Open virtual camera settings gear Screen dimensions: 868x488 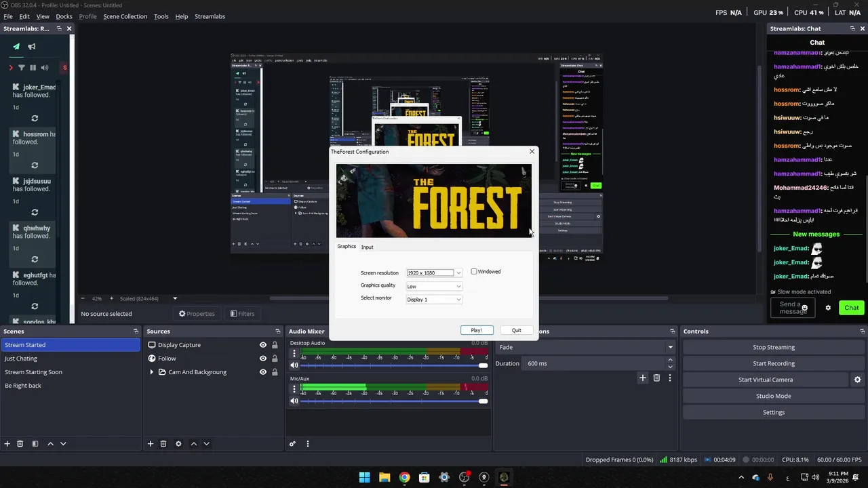click(857, 380)
